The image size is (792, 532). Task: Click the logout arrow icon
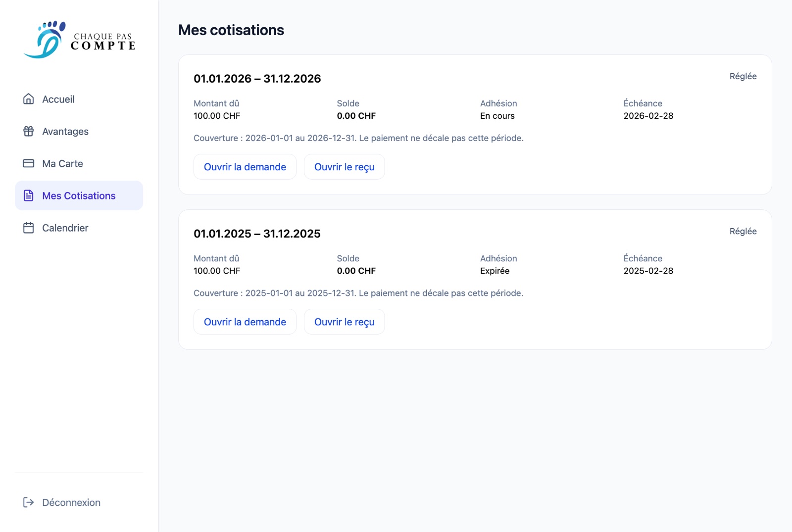[x=29, y=502]
